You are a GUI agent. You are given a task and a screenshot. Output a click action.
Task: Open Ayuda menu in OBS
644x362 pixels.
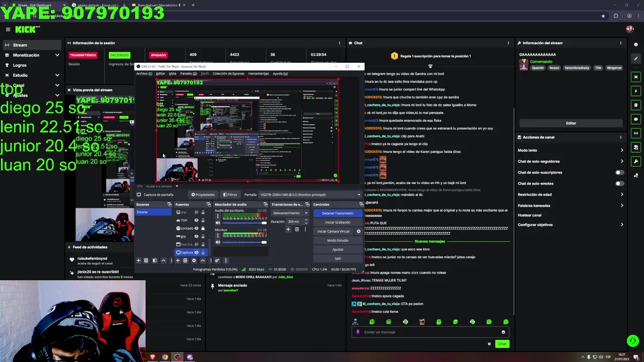(280, 73)
